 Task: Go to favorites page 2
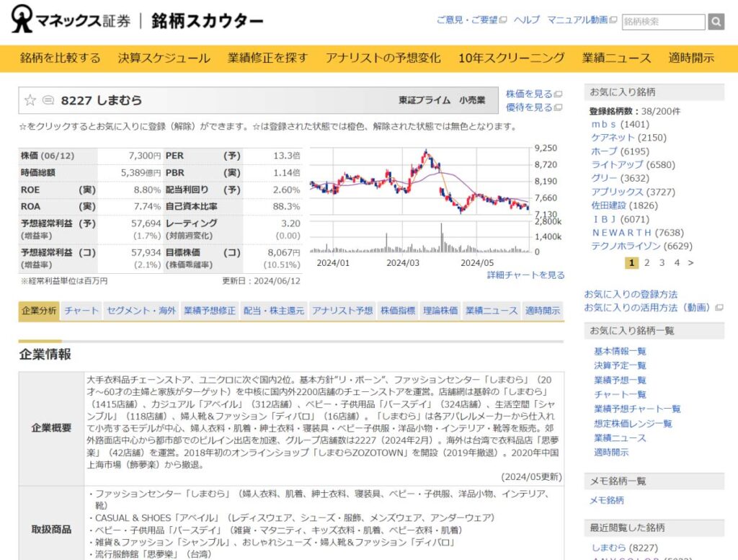646,262
